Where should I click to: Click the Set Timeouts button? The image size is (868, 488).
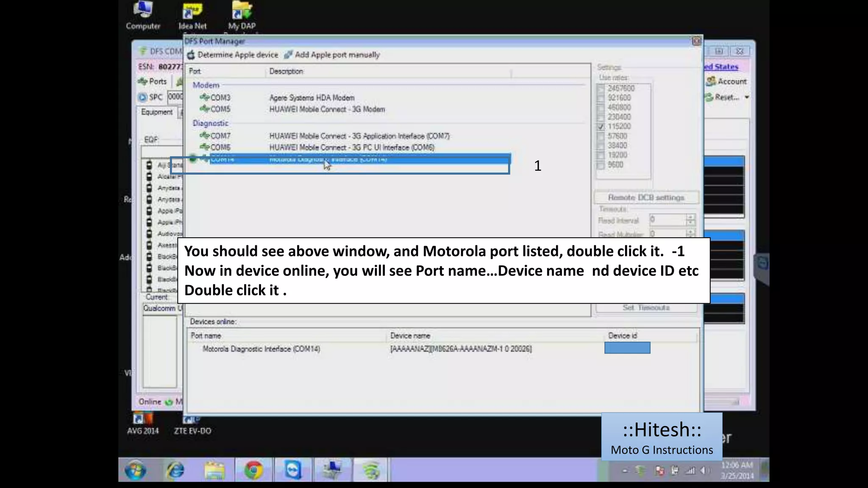646,308
